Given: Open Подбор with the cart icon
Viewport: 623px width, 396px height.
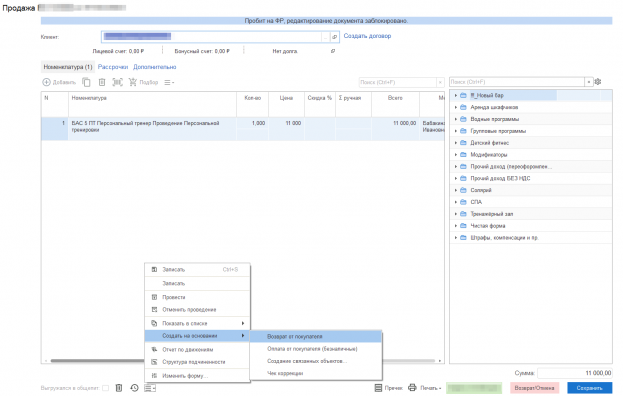Looking at the screenshot, I should coord(133,82).
